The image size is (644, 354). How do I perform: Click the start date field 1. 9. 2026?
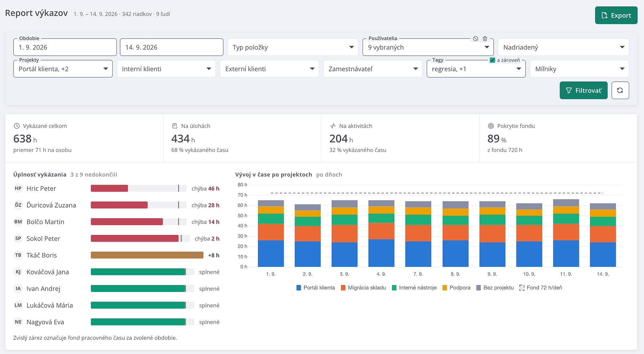point(65,47)
